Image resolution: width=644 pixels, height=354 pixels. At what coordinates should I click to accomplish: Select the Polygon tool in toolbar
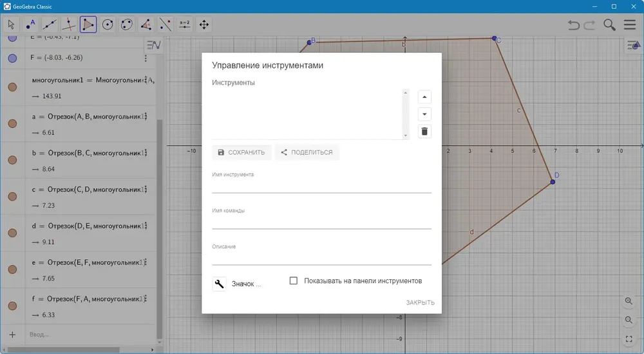88,25
